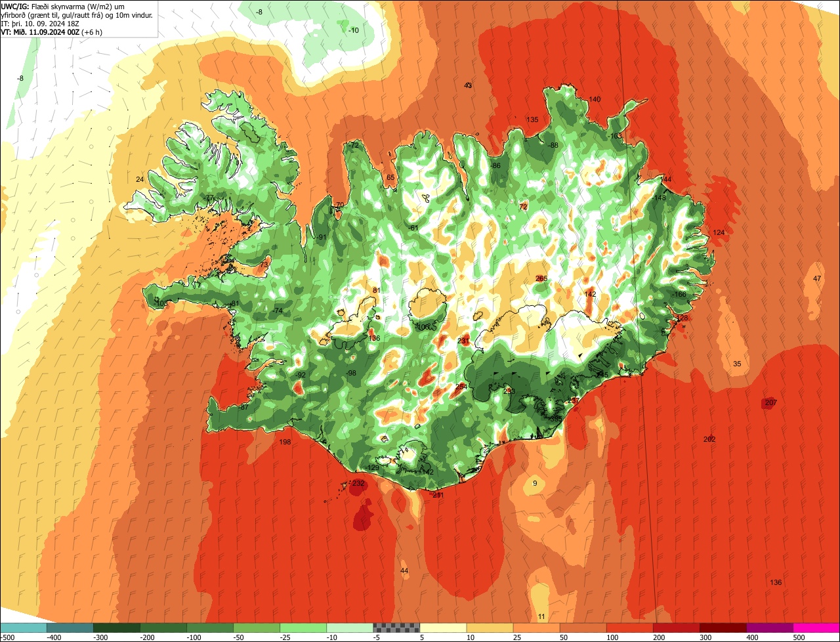Click the subtitle line mentioning '10m vindur'
The height and width of the screenshot is (642, 840).
point(77,14)
